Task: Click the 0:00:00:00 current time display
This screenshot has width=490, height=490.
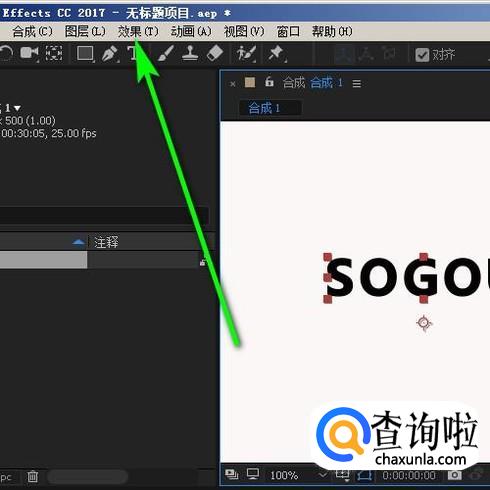Action: pos(409,475)
